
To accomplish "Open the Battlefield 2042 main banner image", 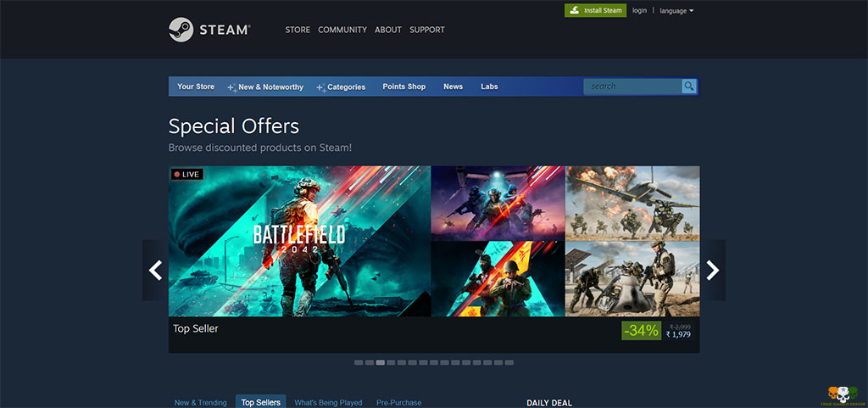I will coord(299,242).
